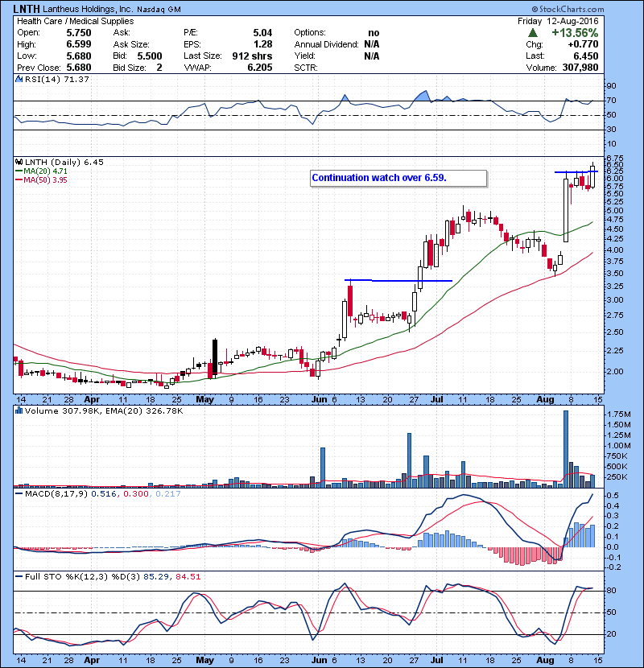Click the 'MA(20) 4.71' legend text
This screenshot has width=644, height=668.
click(x=45, y=171)
